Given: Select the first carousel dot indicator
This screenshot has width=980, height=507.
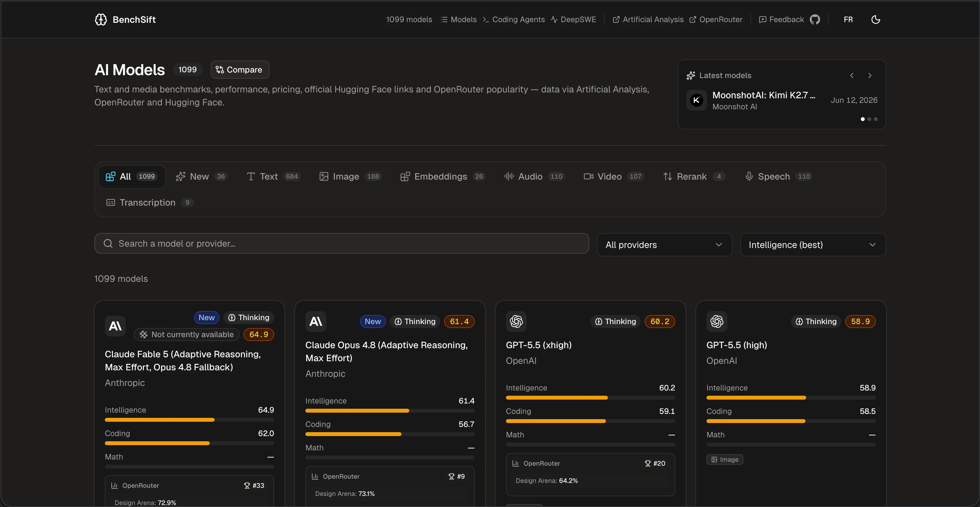Looking at the screenshot, I should [x=863, y=119].
